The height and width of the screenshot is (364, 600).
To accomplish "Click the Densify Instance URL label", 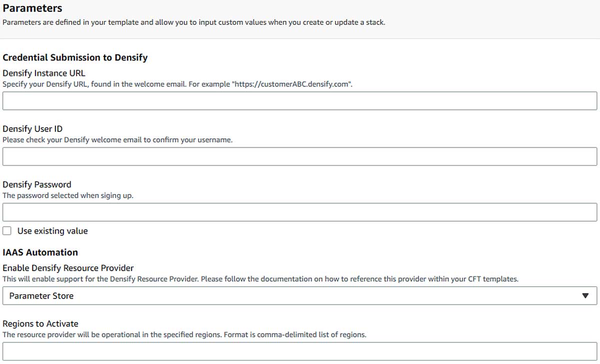I will (x=44, y=73).
